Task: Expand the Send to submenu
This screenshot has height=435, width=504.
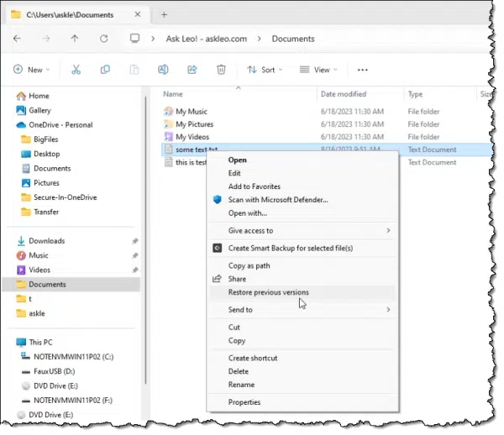Action: [x=388, y=309]
